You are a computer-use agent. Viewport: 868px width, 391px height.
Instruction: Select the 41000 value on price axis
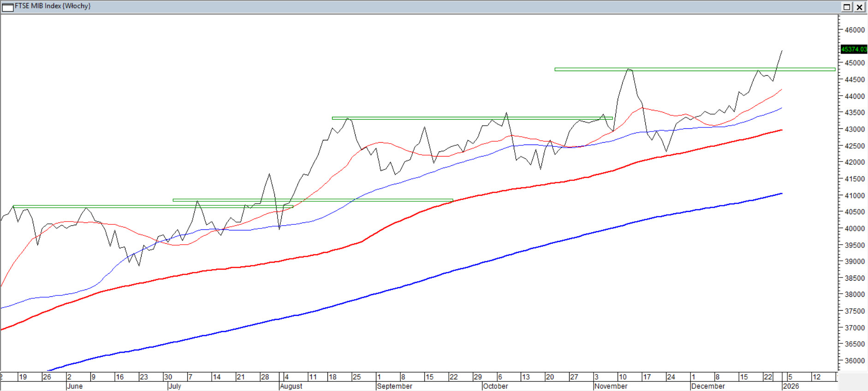[854, 195]
